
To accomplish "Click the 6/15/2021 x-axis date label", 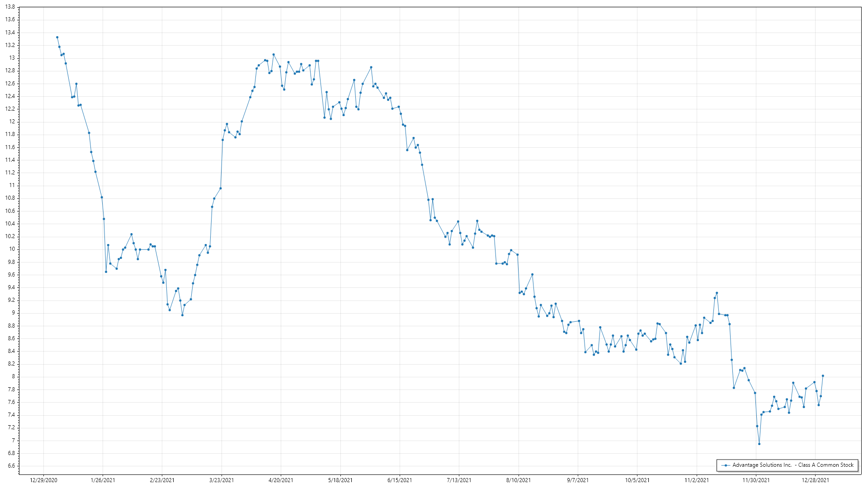I will pyautogui.click(x=400, y=480).
